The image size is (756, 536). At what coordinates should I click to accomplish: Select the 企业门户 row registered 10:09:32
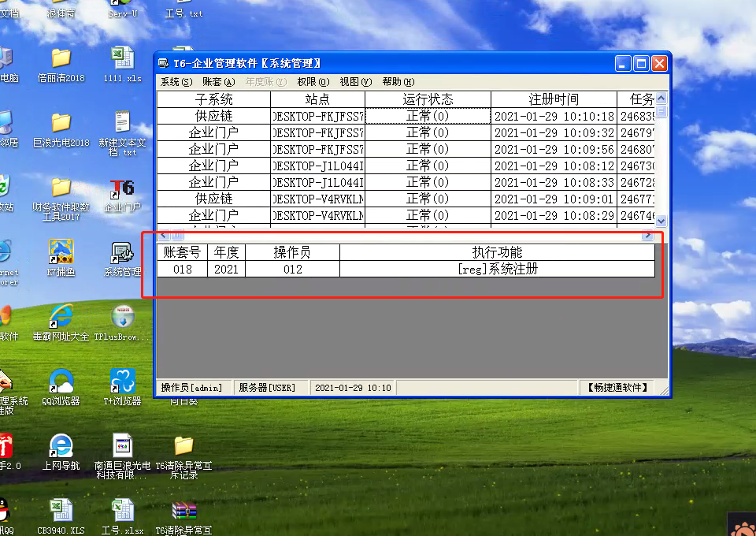coord(406,132)
